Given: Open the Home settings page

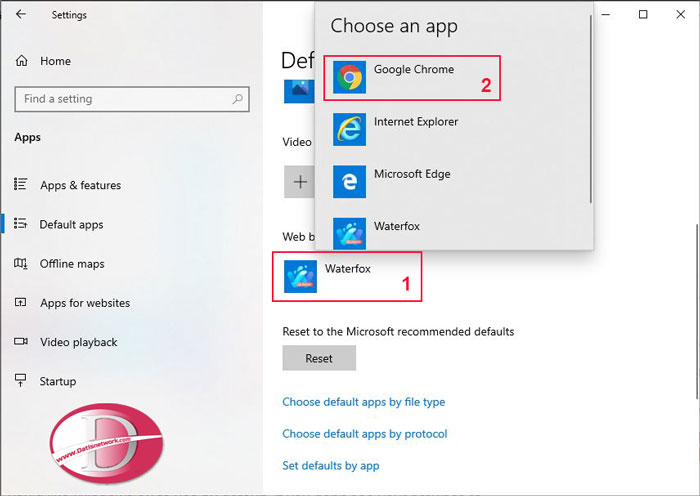Looking at the screenshot, I should click(55, 61).
